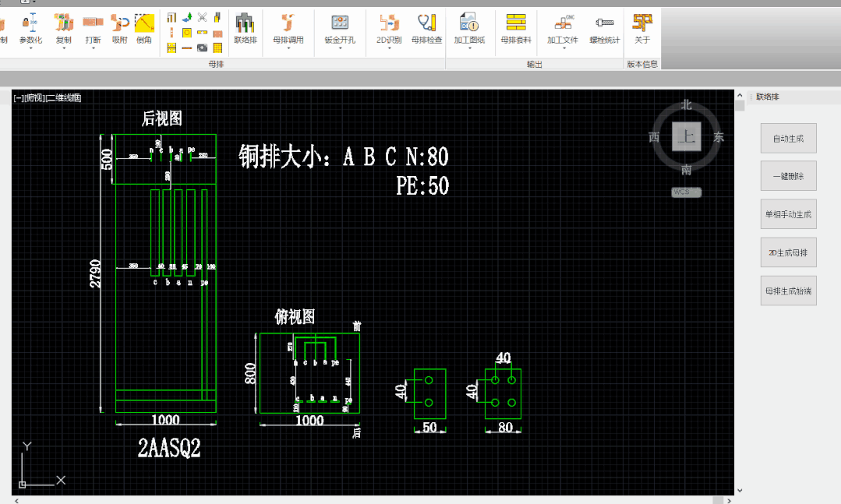Image resolution: width=841 pixels, height=504 pixels.
Task: Click 东 on the ViewCube compass
Action: pos(719,137)
